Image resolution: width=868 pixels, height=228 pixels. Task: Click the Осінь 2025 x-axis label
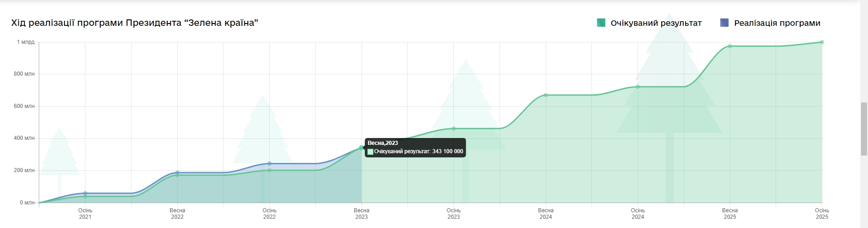tap(822, 214)
